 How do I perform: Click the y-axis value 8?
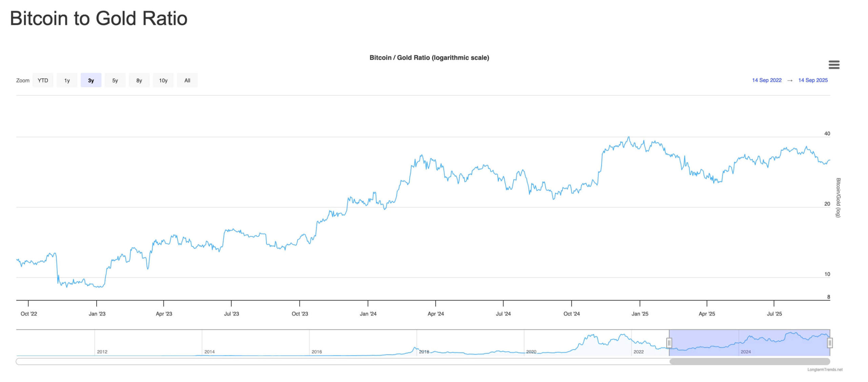click(x=828, y=297)
